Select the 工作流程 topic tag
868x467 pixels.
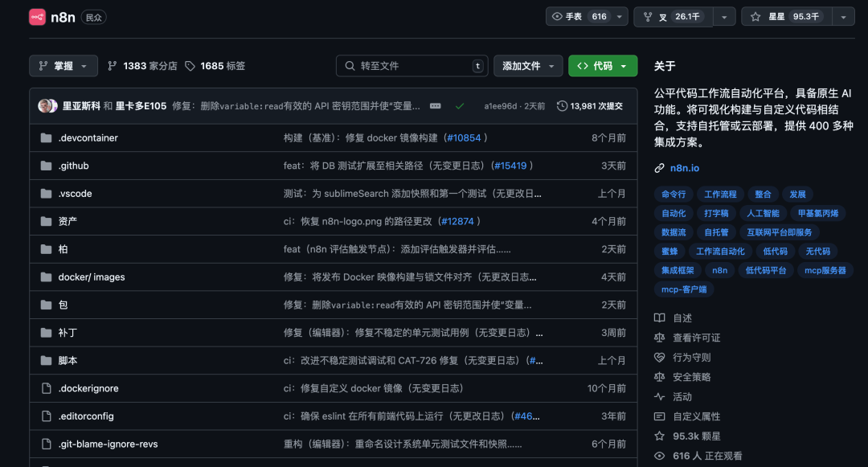[x=720, y=195]
